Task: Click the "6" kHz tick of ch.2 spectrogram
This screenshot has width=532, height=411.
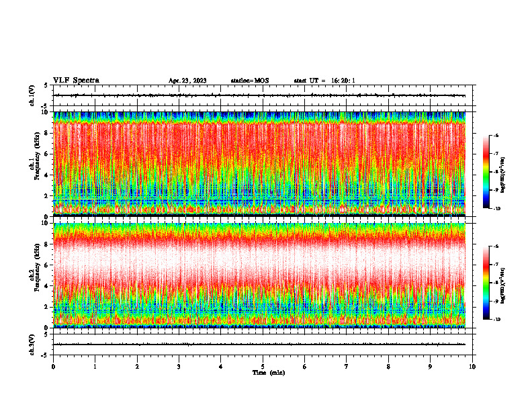Action: tap(47, 265)
